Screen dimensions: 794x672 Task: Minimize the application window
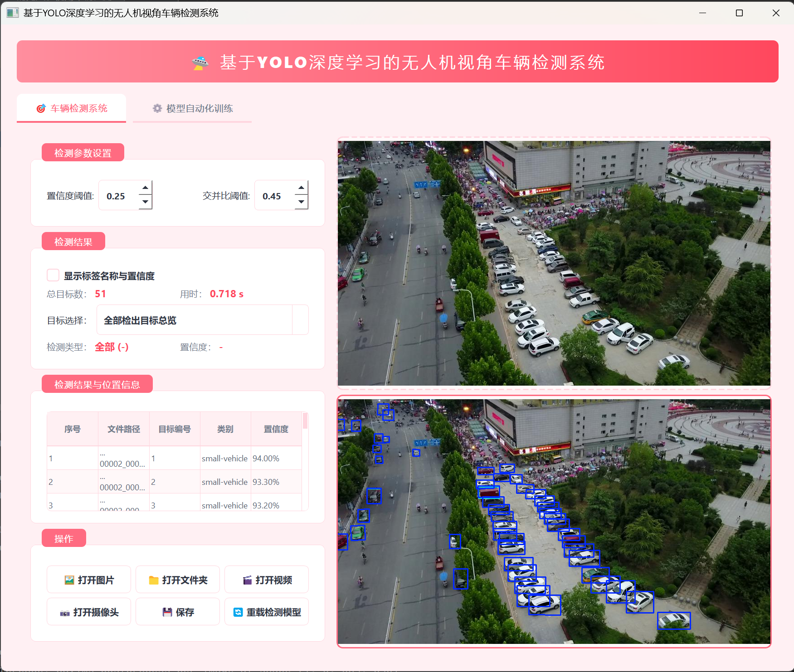702,13
